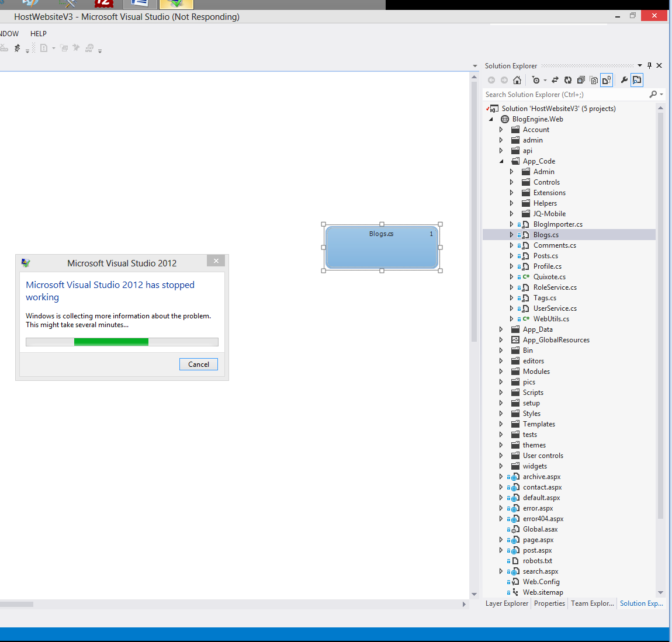Open the Pending Changes Filter dropdown arrow
Image resolution: width=672 pixels, height=642 pixels.
(x=545, y=80)
